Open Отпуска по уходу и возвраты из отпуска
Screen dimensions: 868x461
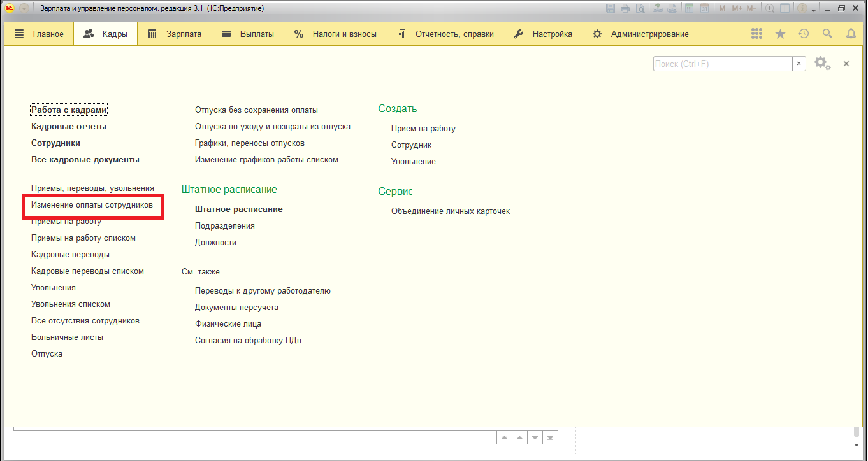coord(273,126)
